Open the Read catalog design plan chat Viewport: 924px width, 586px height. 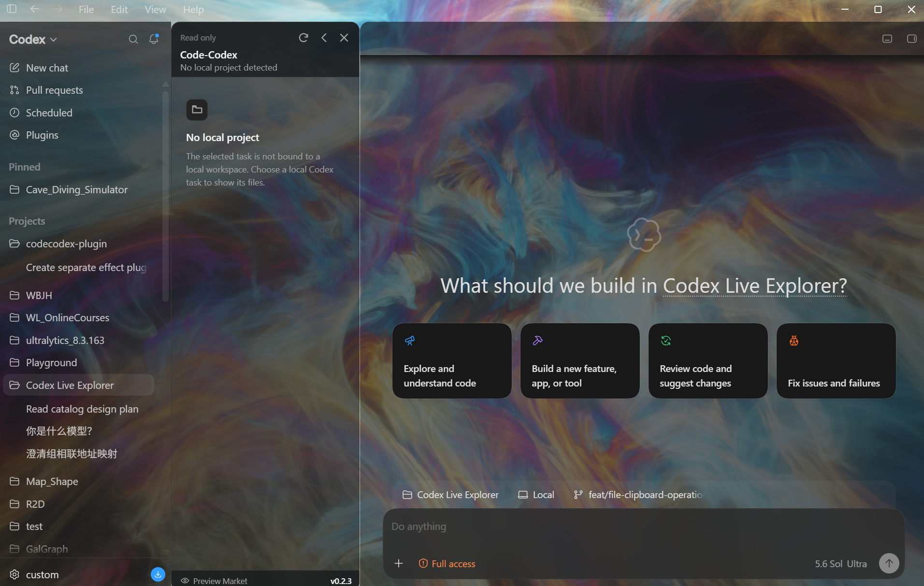tap(82, 409)
